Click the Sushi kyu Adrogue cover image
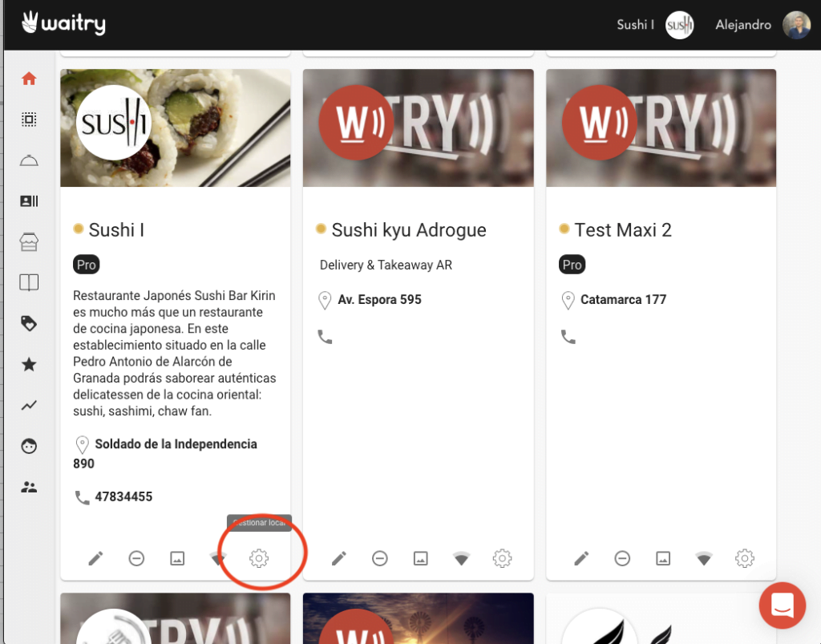Screen dimensions: 821x644 point(419,128)
